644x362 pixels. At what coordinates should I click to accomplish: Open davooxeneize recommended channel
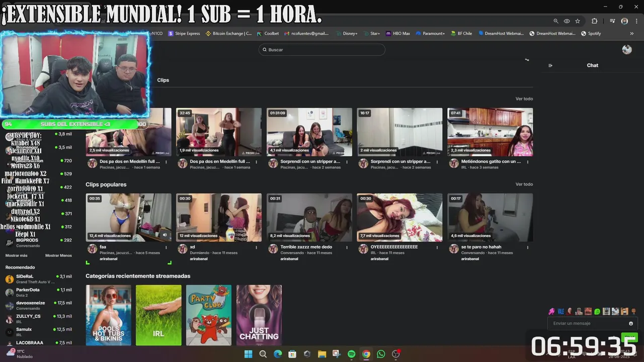click(x=38, y=305)
